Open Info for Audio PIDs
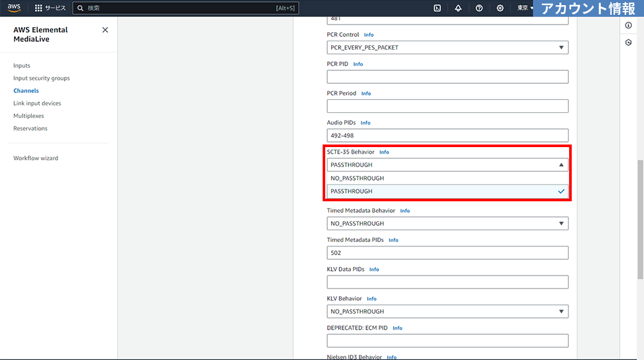This screenshot has width=644, height=360. click(365, 123)
